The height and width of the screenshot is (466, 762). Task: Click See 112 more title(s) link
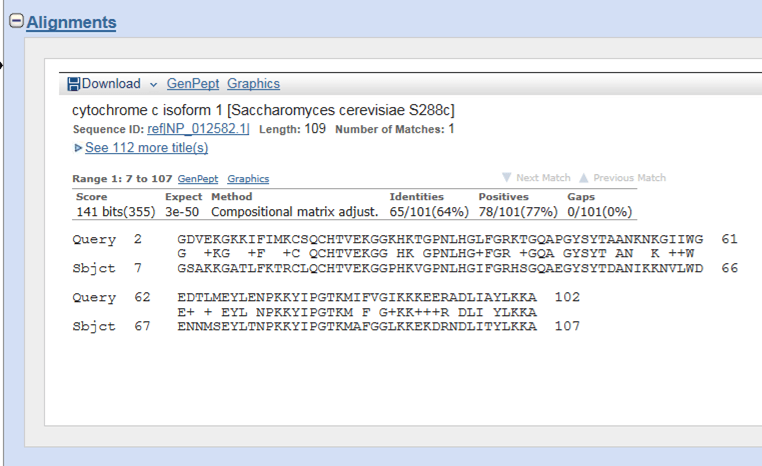(x=146, y=148)
